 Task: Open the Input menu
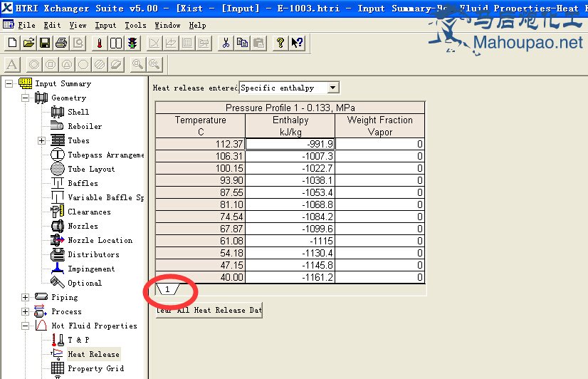(105, 25)
